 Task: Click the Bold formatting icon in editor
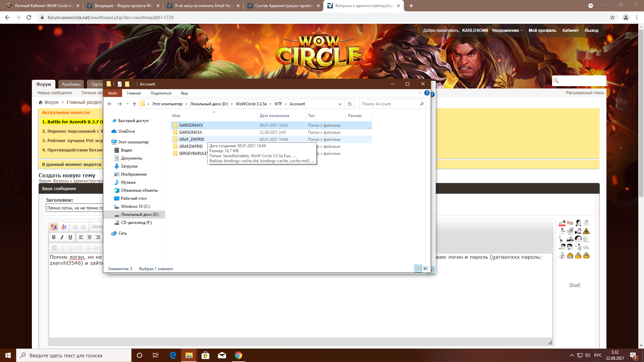(x=54, y=237)
